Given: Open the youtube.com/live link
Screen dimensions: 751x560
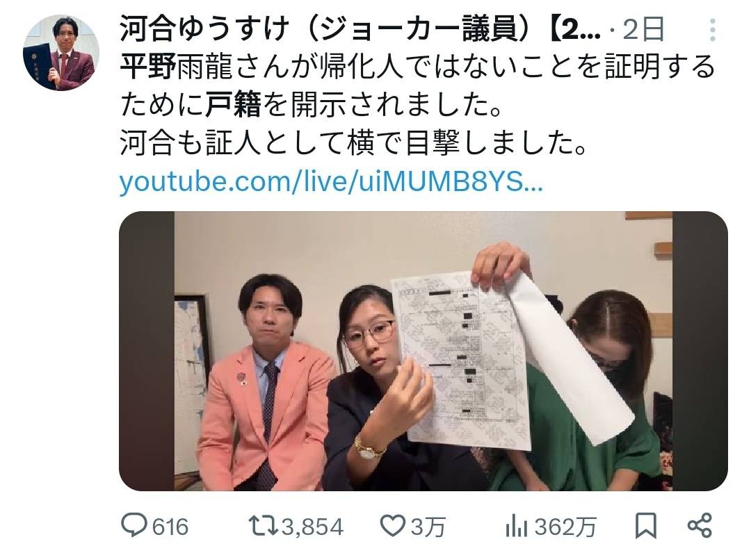Looking at the screenshot, I should 331,181.
